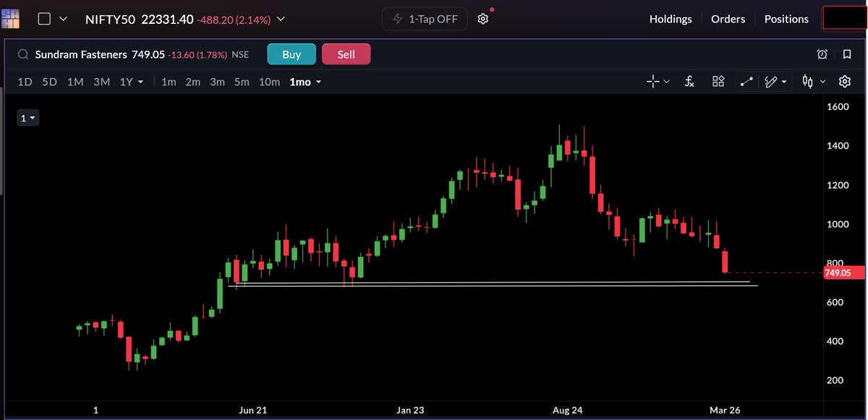The height and width of the screenshot is (420, 868).
Task: Click the 1000 price axis label
Action: [x=838, y=224]
